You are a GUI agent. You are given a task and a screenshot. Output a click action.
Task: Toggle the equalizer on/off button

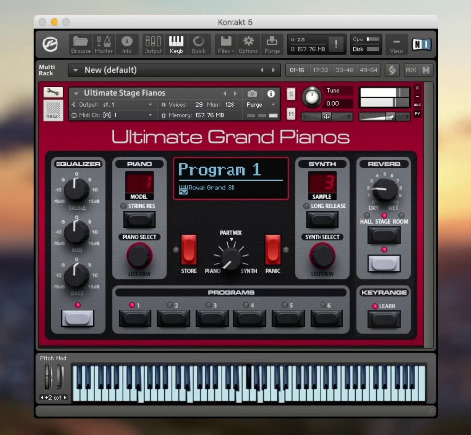(77, 318)
